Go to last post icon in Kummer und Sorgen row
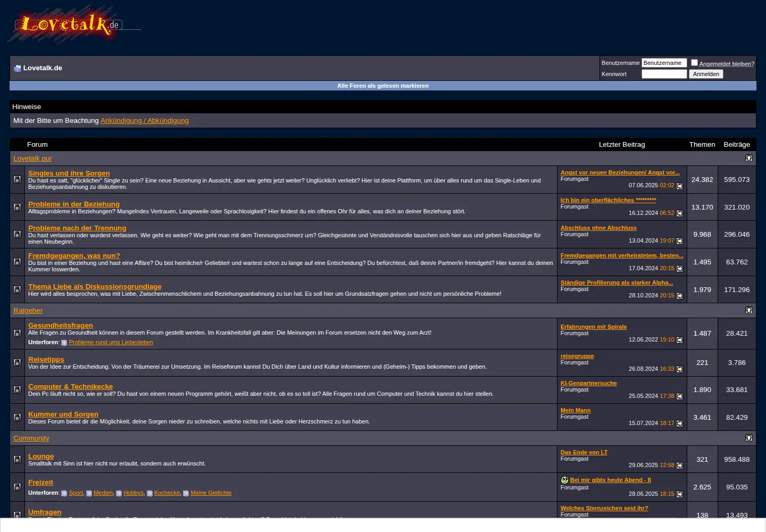The width and height of the screenshot is (766, 532). [679, 423]
